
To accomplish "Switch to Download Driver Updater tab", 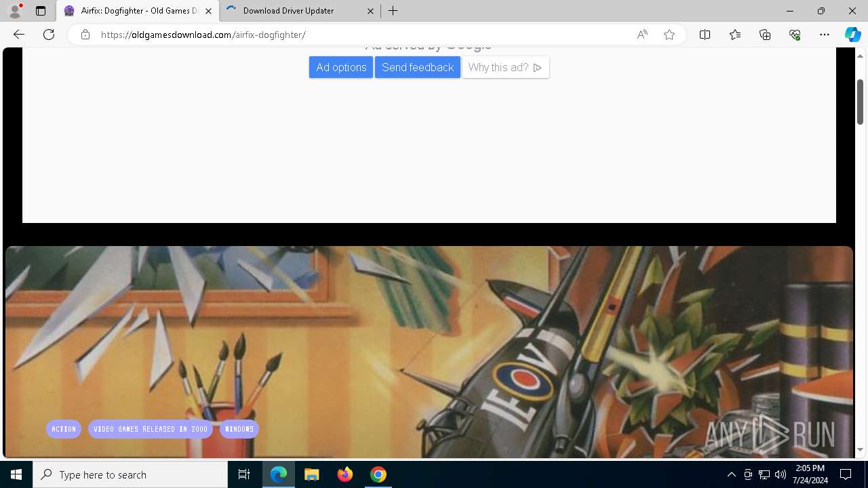I will pos(300,11).
